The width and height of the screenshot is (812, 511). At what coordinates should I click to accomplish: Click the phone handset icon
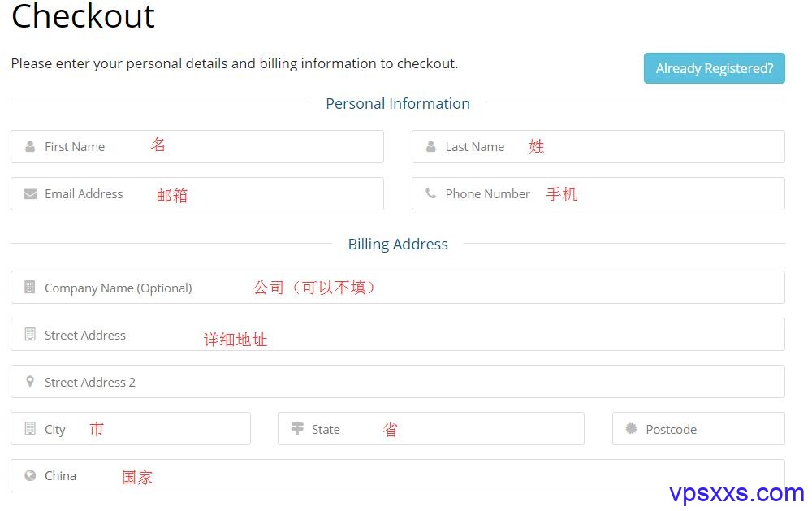tap(431, 193)
